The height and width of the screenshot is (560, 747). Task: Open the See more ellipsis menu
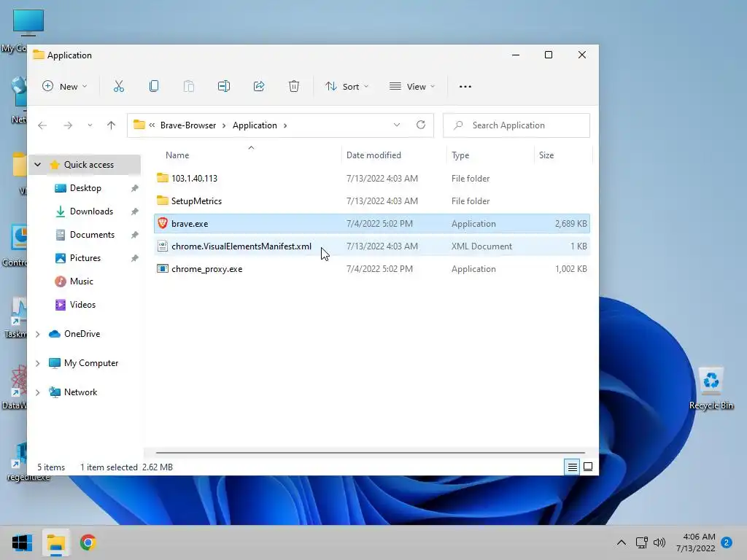[x=465, y=87]
